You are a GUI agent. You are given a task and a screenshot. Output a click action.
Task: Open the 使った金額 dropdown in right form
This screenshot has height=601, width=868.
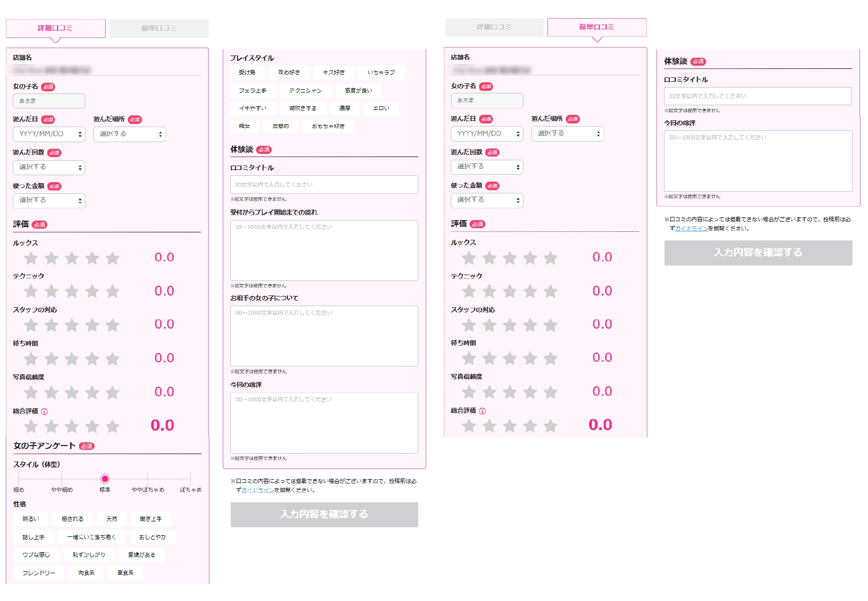click(487, 200)
